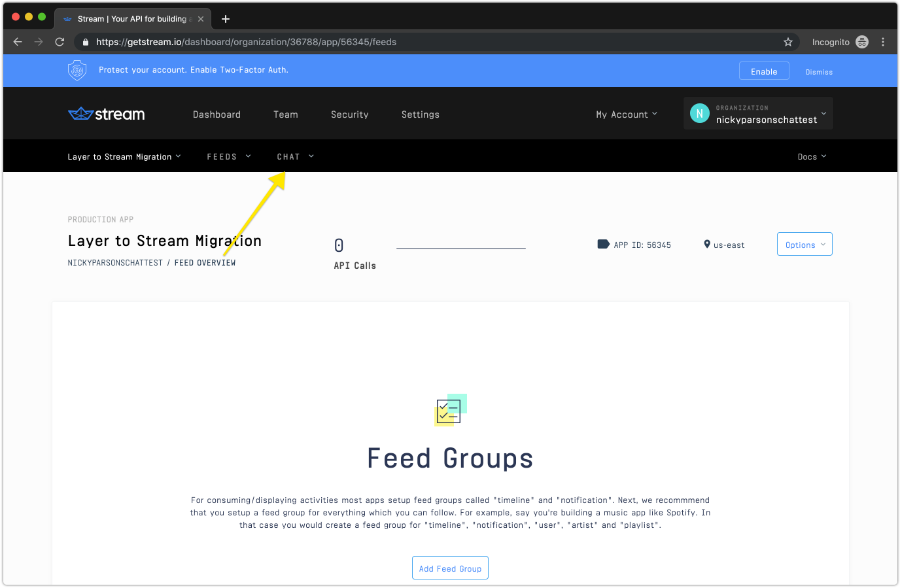Viewport: 900px width, 588px height.
Task: Open the CHAT dropdown menu
Action: [296, 157]
